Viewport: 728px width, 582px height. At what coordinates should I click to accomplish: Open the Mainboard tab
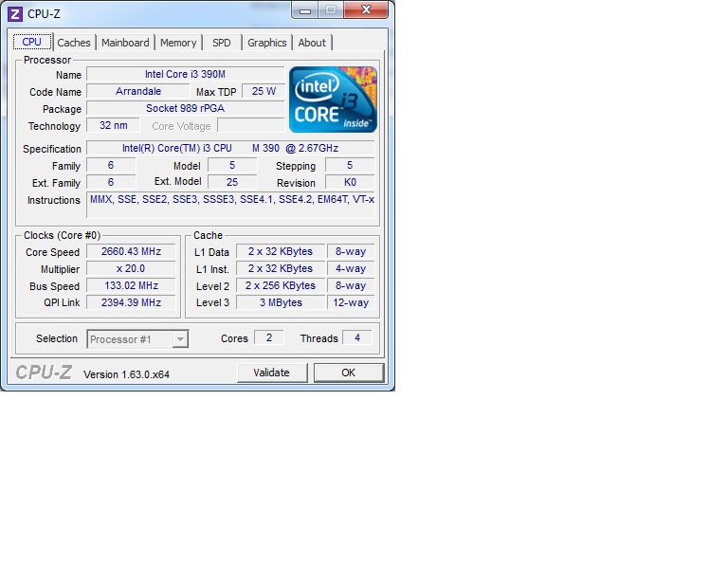(x=125, y=43)
